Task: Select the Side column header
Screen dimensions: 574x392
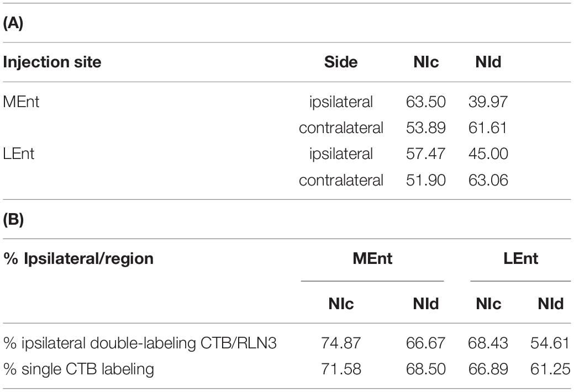Action: [x=341, y=62]
